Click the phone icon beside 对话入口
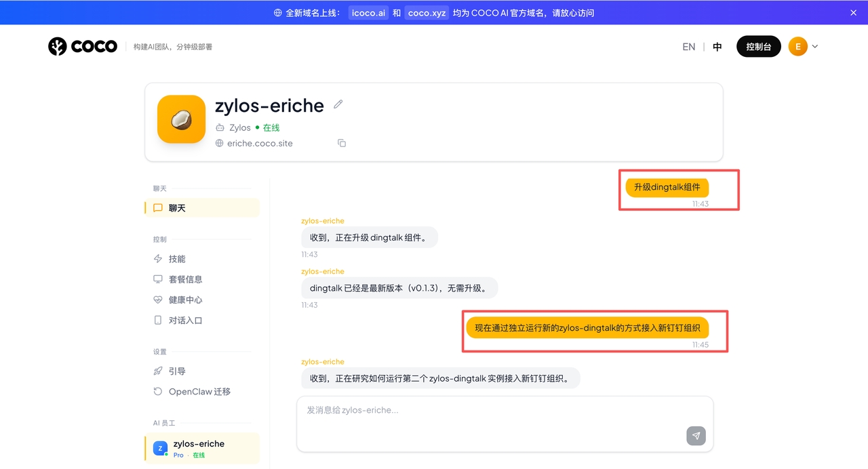The height and width of the screenshot is (469, 868). [158, 320]
